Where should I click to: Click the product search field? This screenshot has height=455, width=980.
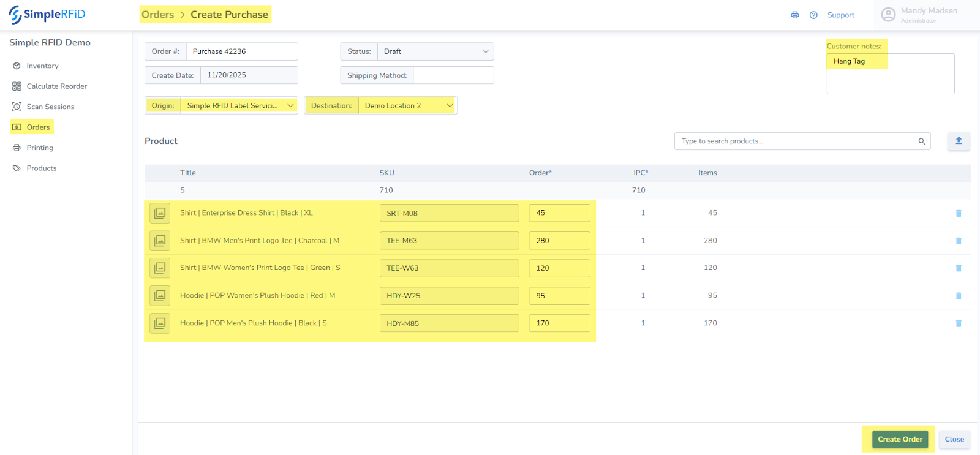tap(796, 141)
